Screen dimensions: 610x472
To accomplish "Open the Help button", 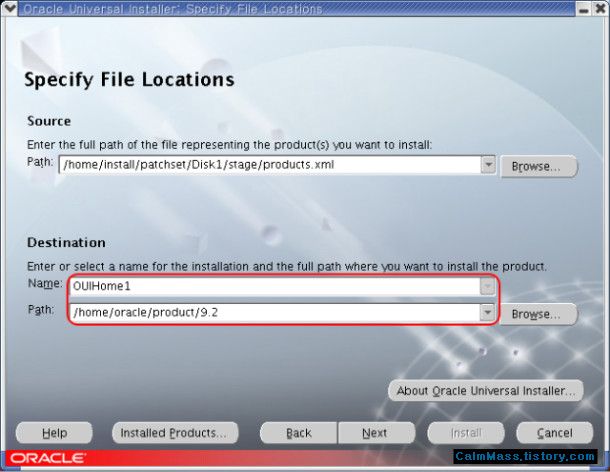I will pos(54,433).
